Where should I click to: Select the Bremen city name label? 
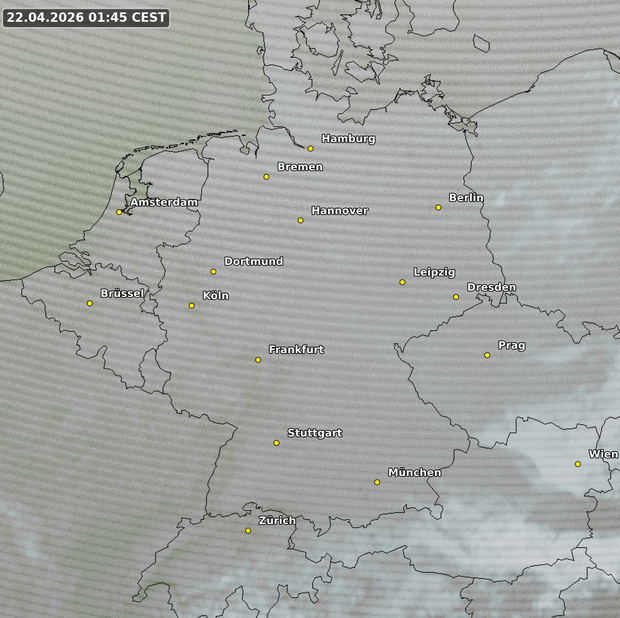pyautogui.click(x=300, y=167)
